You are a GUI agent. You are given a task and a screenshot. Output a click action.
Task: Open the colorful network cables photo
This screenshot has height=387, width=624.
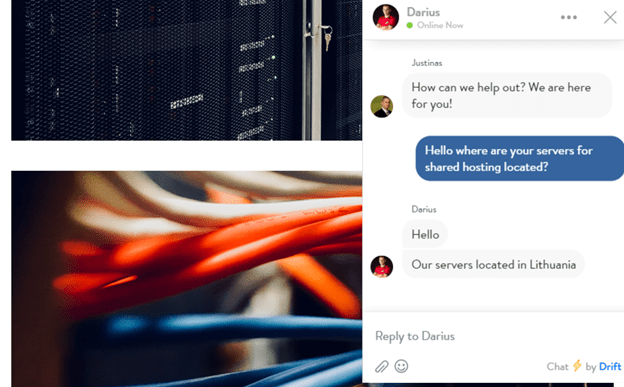[186, 279]
